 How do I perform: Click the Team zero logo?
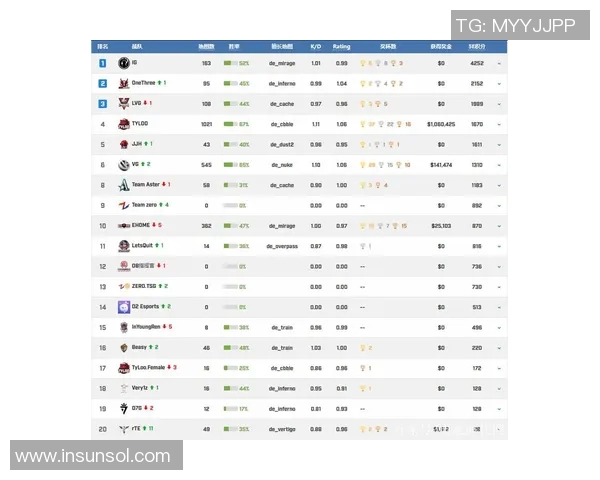[124, 206]
